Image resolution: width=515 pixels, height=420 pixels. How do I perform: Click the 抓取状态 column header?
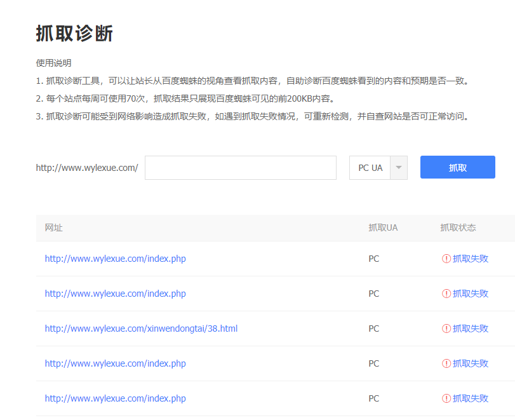coord(458,227)
